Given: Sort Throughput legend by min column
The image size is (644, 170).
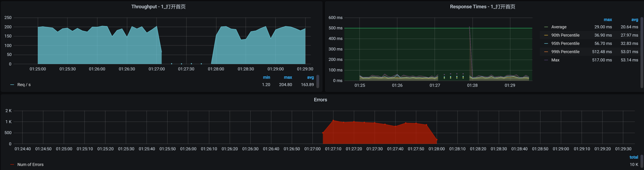Looking at the screenshot, I should (x=266, y=77).
